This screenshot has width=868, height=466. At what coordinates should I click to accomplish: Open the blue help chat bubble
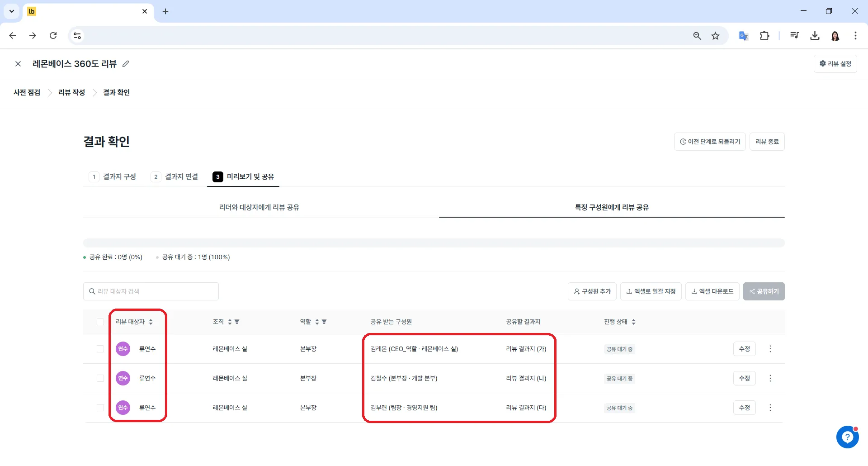tap(847, 437)
